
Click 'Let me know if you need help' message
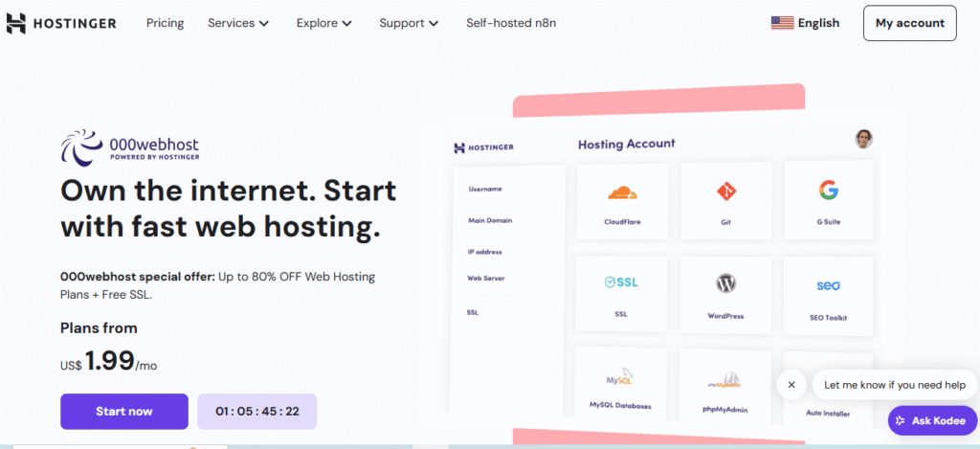[x=895, y=385]
